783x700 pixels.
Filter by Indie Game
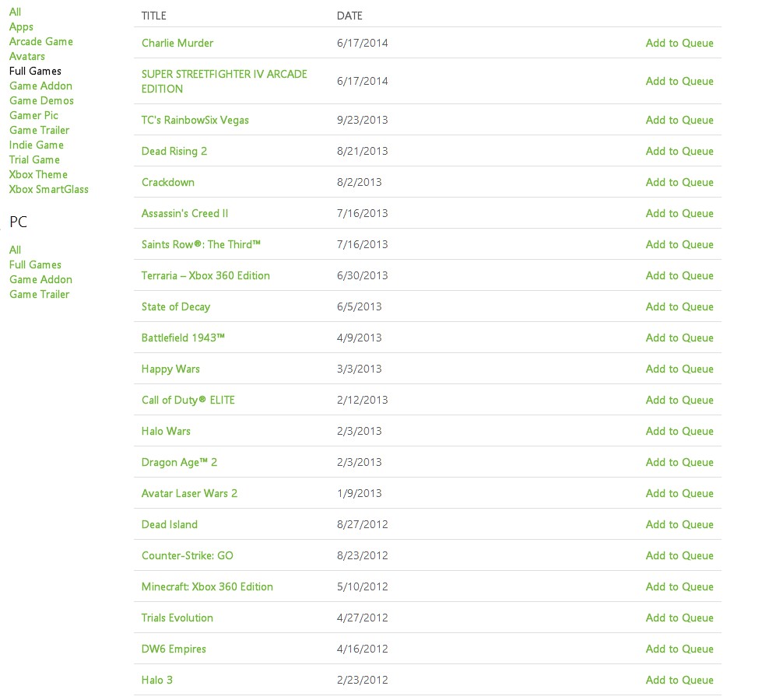[36, 145]
